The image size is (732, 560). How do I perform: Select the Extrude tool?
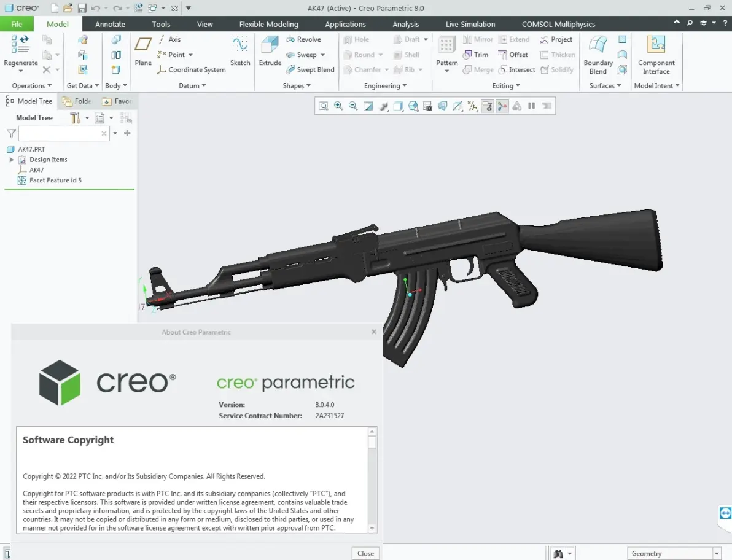click(x=270, y=52)
